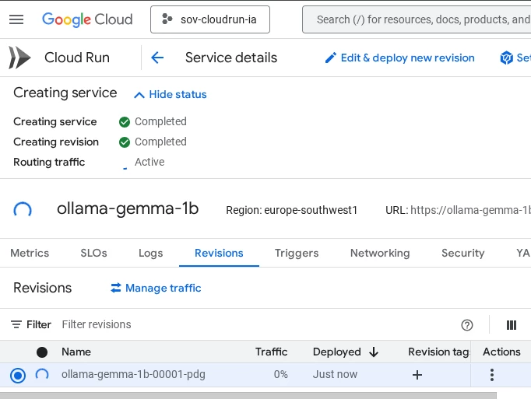Open column display options icon
The image size is (531, 420).
click(512, 325)
